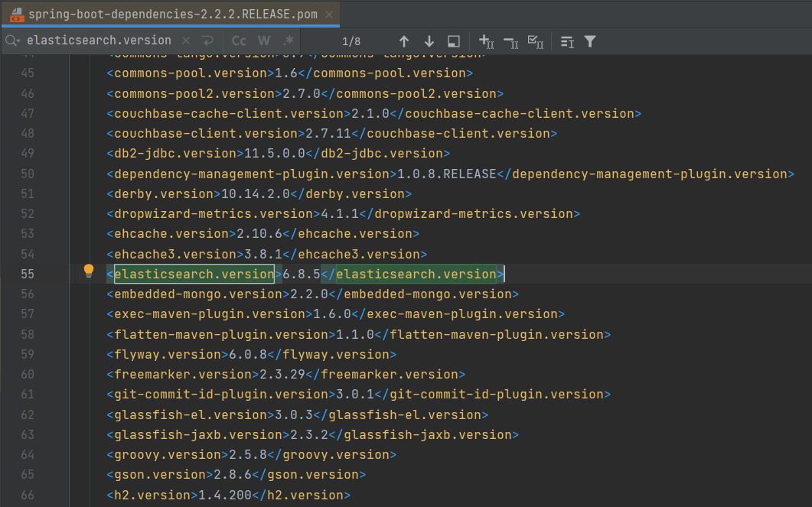The height and width of the screenshot is (507, 812).
Task: Click git-commit-id-plugin.version opening tag
Action: [221, 395]
